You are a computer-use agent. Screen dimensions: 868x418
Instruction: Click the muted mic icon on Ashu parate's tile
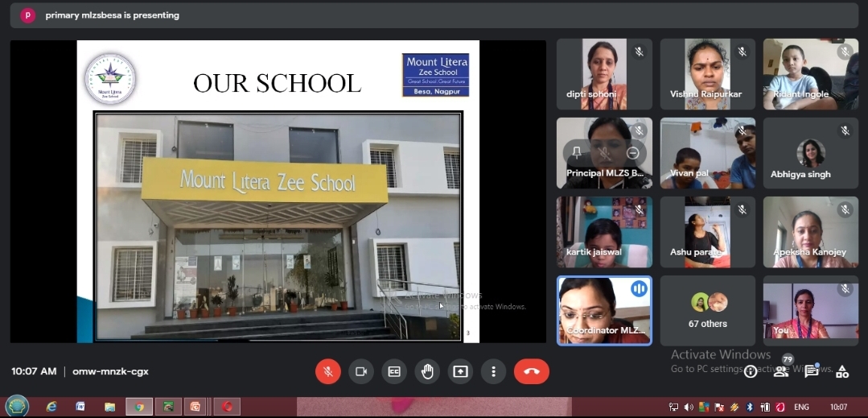pyautogui.click(x=742, y=209)
